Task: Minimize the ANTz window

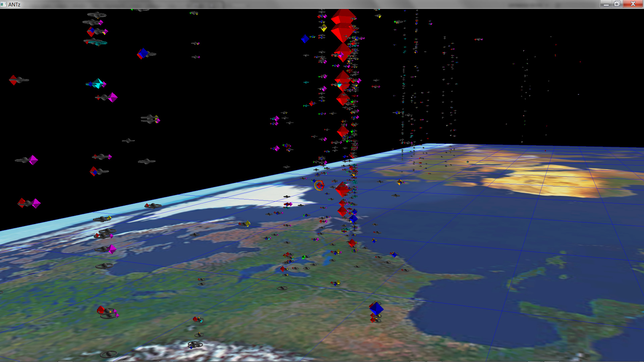Action: pyautogui.click(x=606, y=4)
